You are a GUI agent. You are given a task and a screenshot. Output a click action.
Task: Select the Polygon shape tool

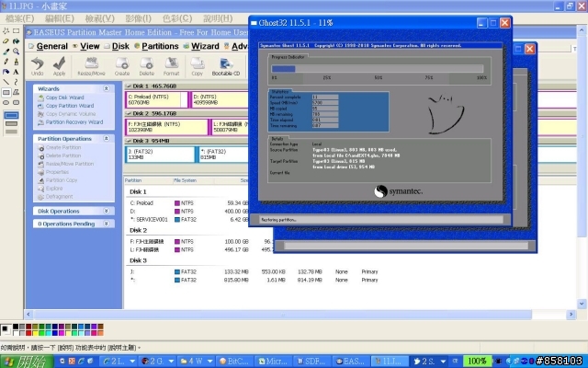click(x=17, y=92)
